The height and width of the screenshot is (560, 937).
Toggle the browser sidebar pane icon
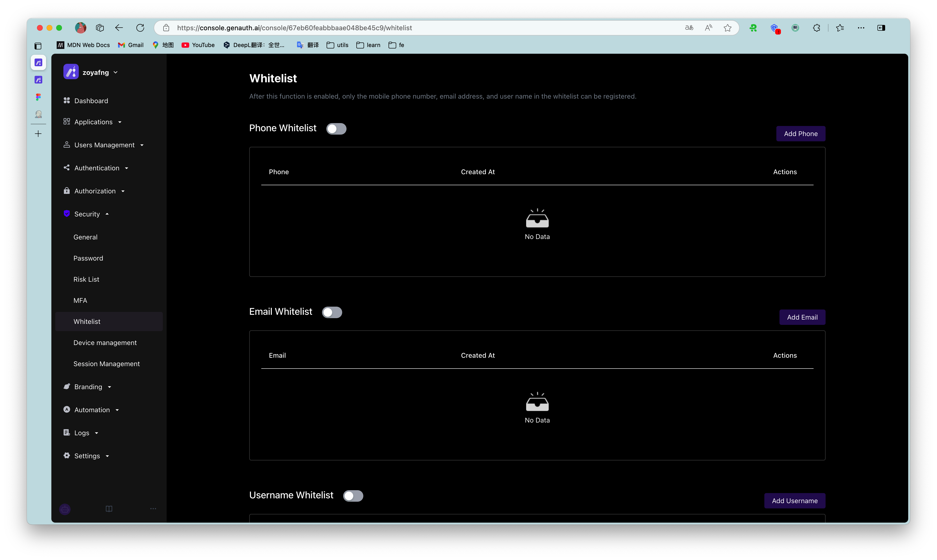point(881,28)
